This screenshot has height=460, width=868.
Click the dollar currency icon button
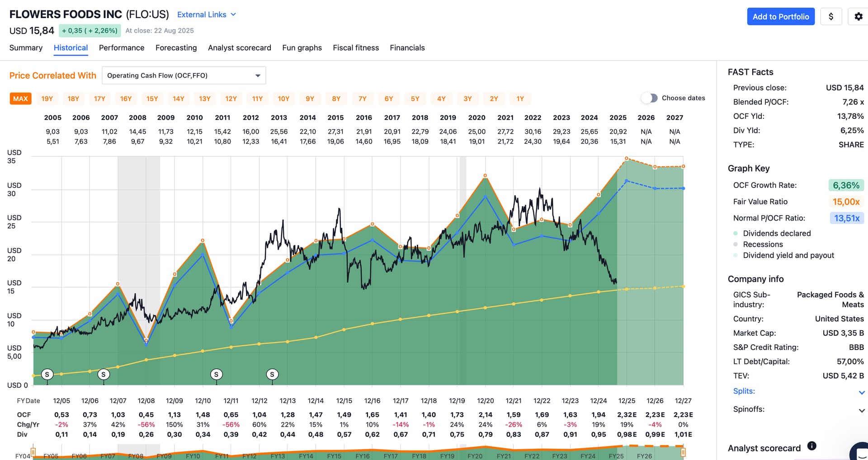tap(830, 17)
